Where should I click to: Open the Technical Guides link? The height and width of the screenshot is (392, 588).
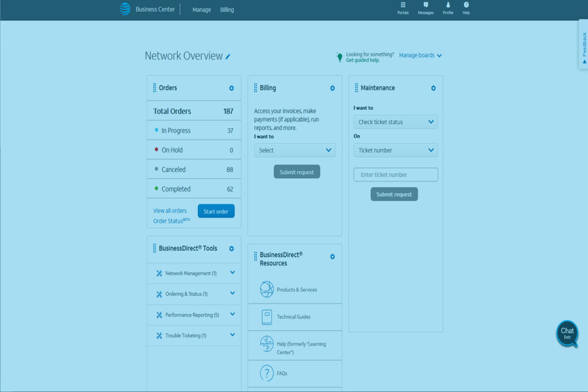(x=293, y=317)
